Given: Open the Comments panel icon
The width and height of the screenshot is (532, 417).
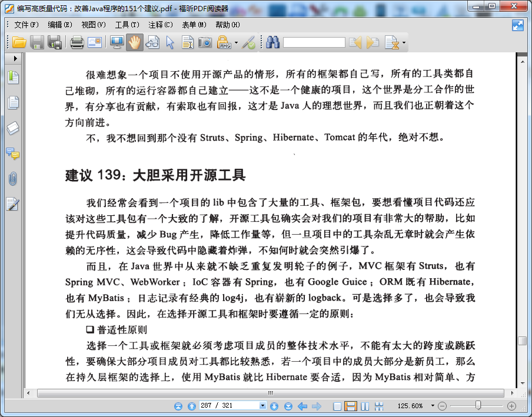Looking at the screenshot, I should coord(13,154).
